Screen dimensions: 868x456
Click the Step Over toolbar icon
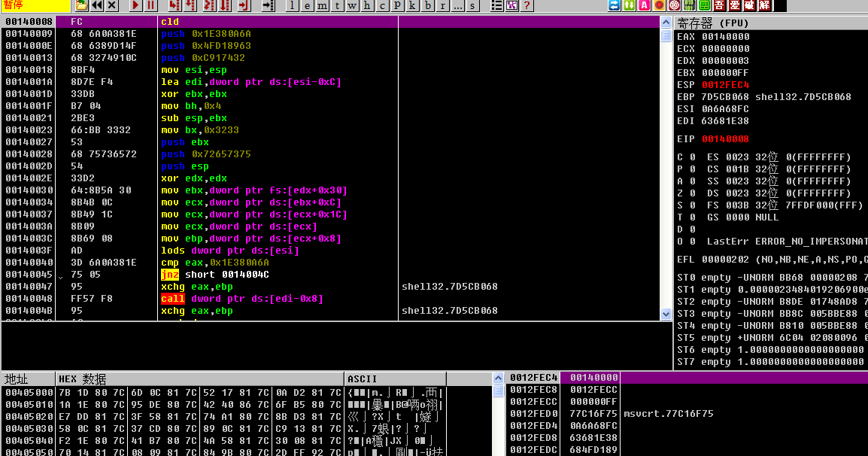190,5
